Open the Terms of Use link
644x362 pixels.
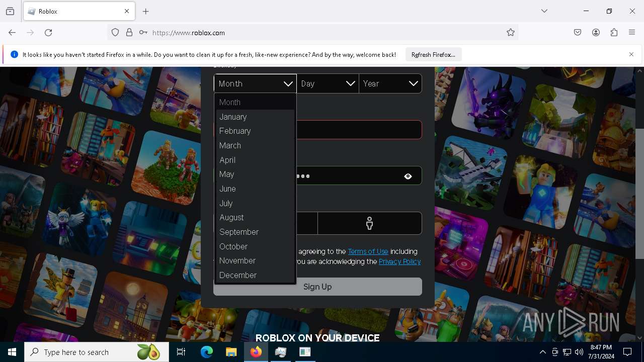point(368,251)
